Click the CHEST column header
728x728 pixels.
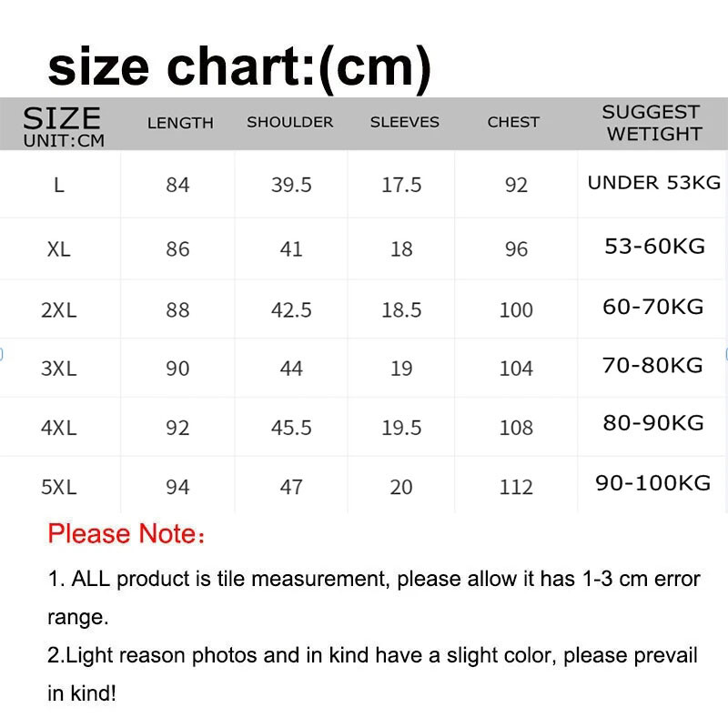[513, 122]
